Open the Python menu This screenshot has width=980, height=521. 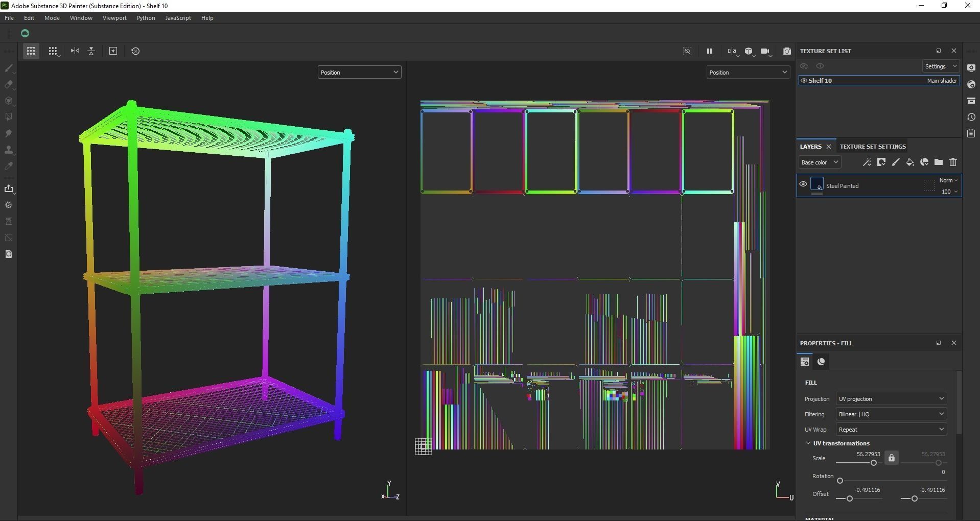pos(146,18)
